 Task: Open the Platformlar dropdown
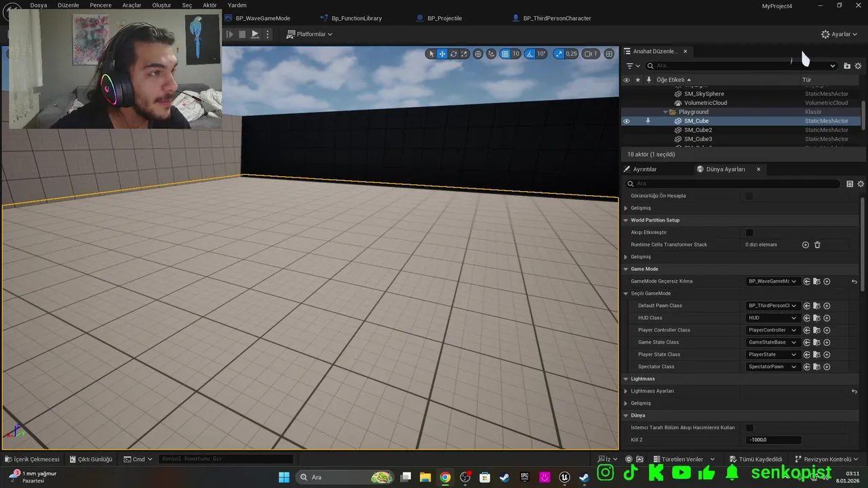tap(309, 34)
